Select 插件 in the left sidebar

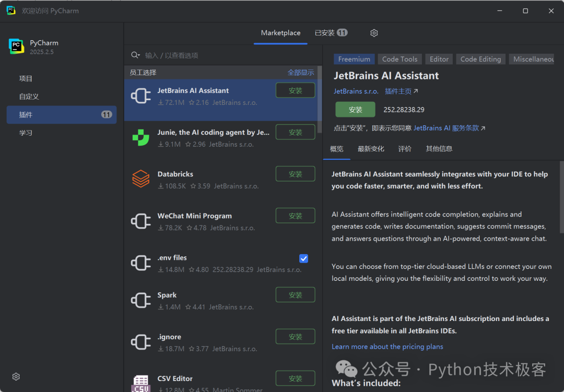point(62,115)
